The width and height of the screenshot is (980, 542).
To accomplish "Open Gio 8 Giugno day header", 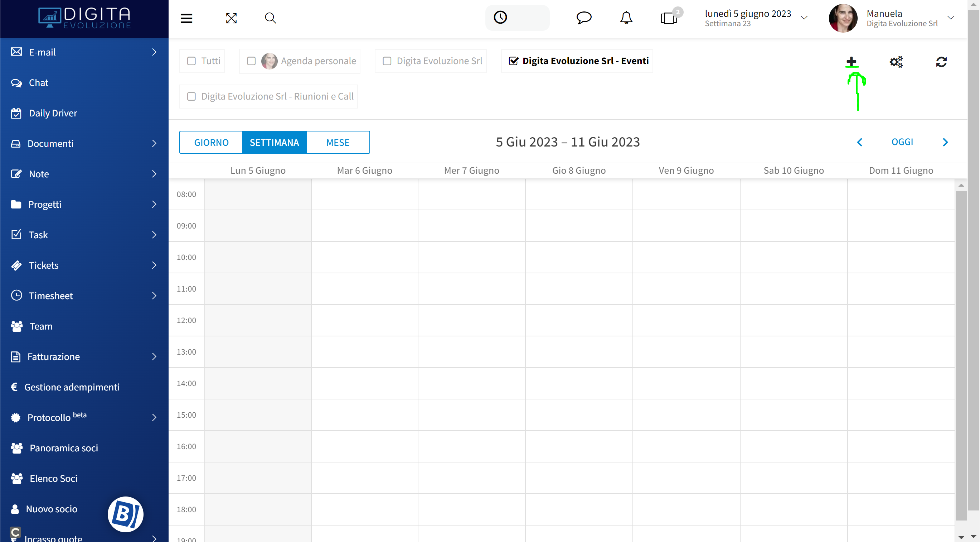I will pos(579,170).
